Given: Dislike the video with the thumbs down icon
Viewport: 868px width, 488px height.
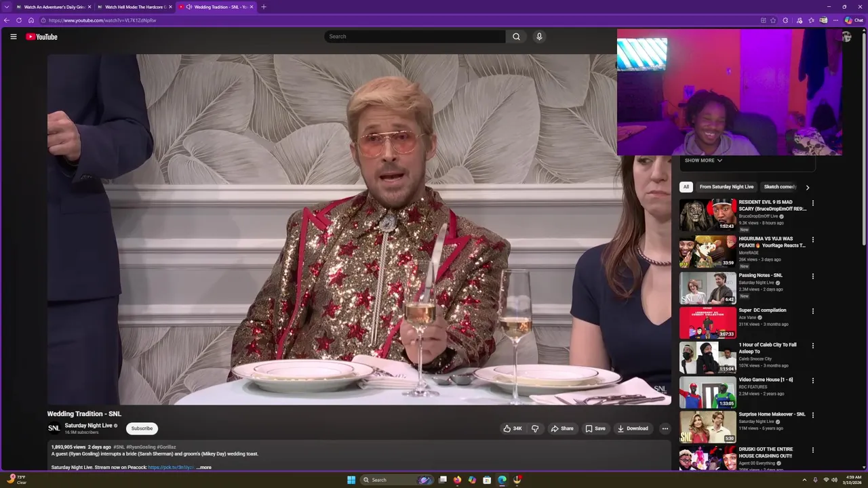Looking at the screenshot, I should coord(535,428).
